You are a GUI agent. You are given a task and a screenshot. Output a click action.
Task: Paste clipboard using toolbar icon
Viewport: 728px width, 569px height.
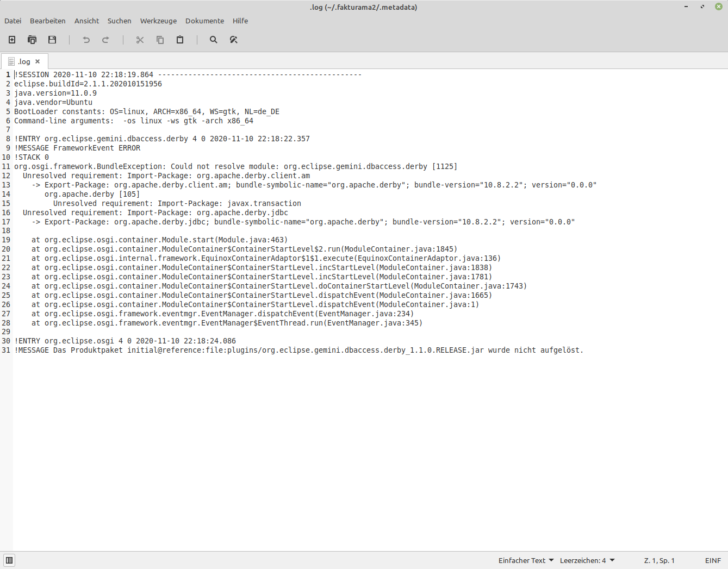[x=180, y=40]
